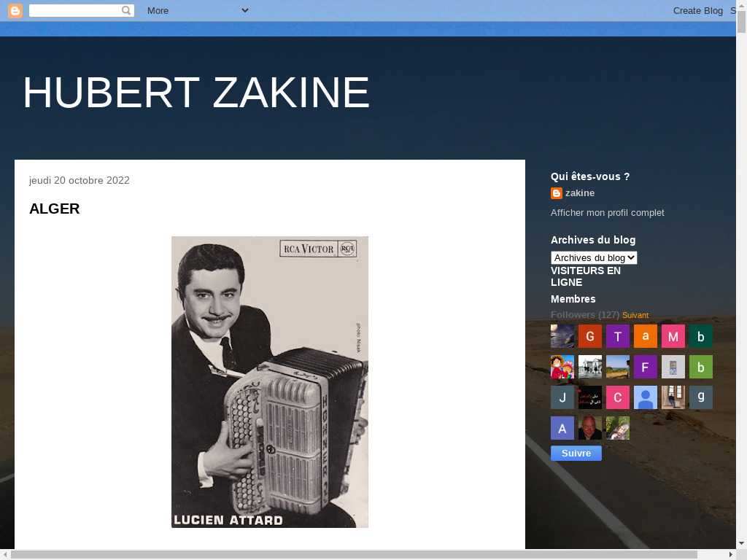Open the red-orange G follower avatar

tap(589, 336)
